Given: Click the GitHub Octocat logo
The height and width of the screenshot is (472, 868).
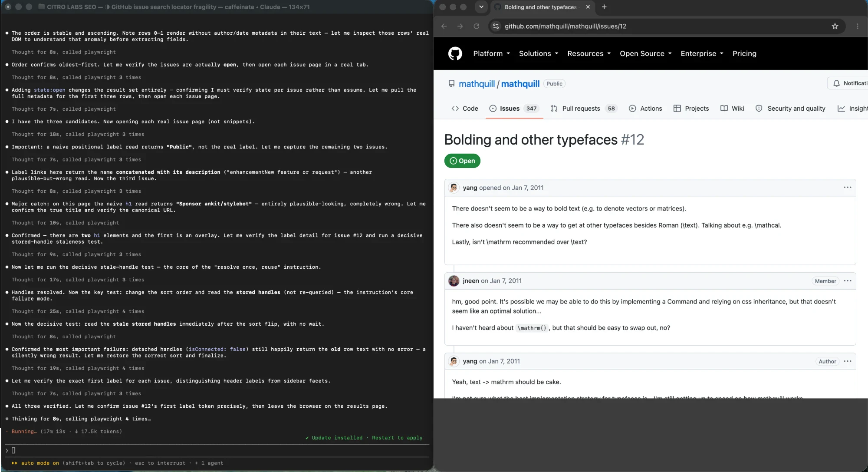Looking at the screenshot, I should tap(455, 53).
